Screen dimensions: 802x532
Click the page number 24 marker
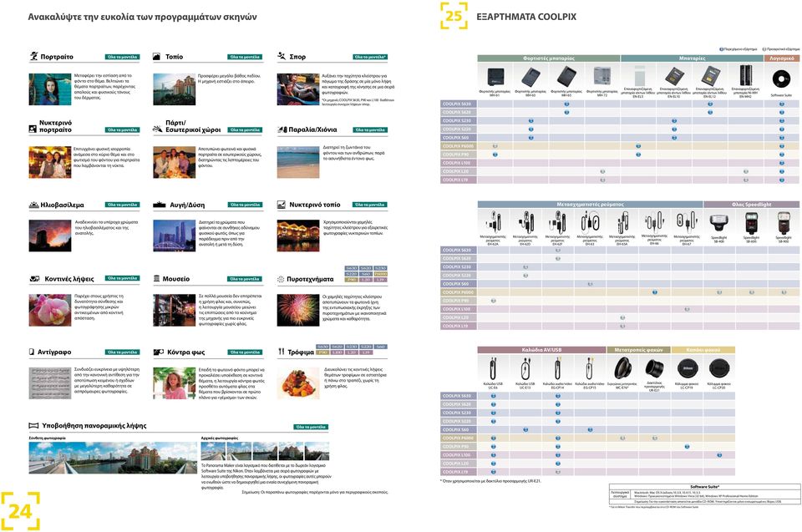pos(20,511)
